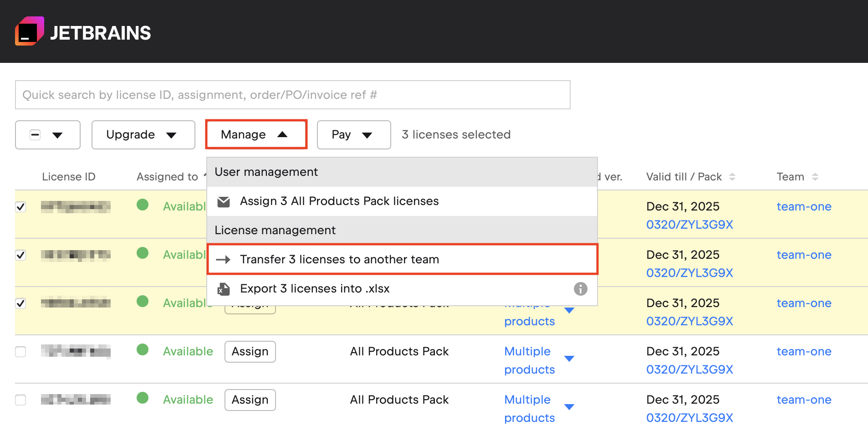Viewport: 868px width, 431px height.
Task: Click the JetBrains logo icon
Action: click(x=30, y=31)
